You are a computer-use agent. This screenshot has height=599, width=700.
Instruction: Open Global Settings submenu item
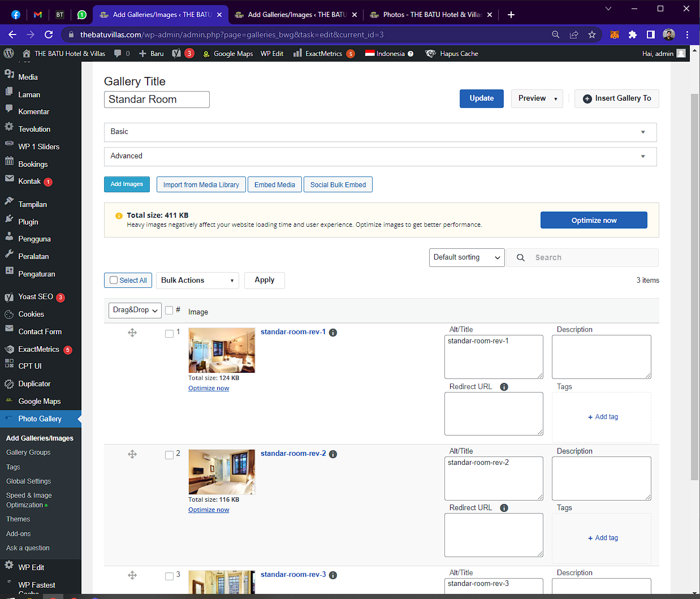[x=29, y=481]
